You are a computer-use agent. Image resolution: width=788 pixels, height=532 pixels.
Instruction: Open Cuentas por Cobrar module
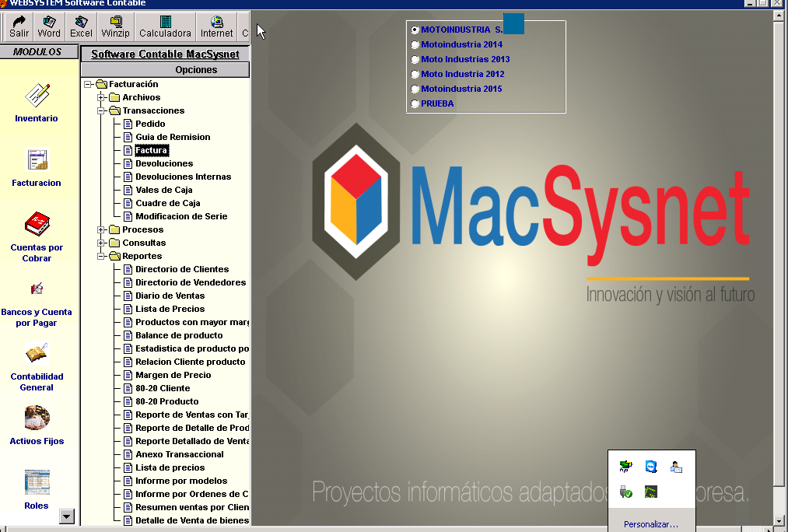pos(37,225)
